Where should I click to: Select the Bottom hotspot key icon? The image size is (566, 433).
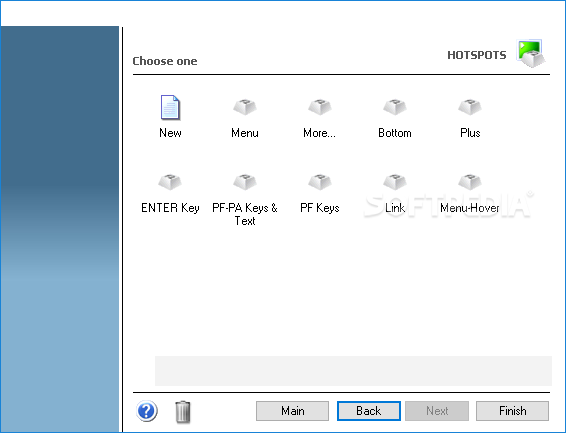point(395,107)
